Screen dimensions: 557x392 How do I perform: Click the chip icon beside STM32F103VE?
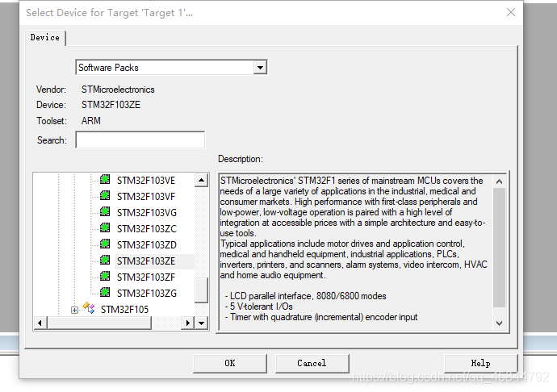105,179
